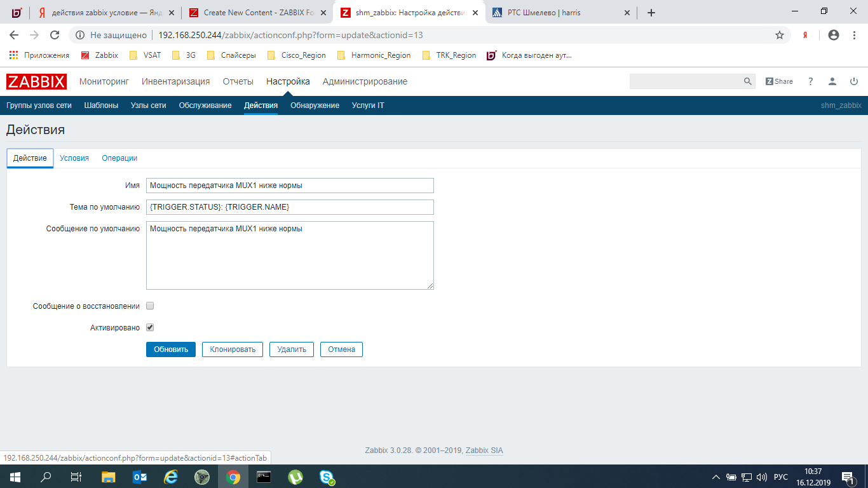Image resolution: width=868 pixels, height=488 pixels.
Task: Click the logout power icon
Action: 854,81
